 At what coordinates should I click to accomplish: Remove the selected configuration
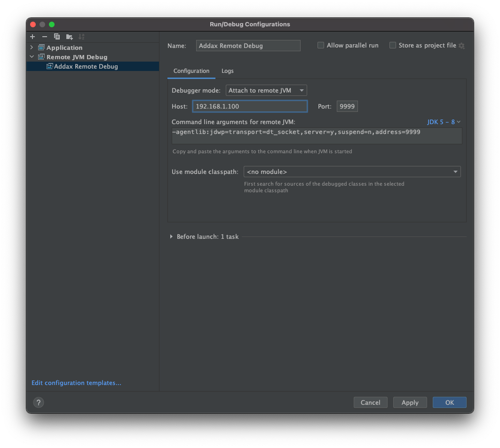pyautogui.click(x=44, y=36)
